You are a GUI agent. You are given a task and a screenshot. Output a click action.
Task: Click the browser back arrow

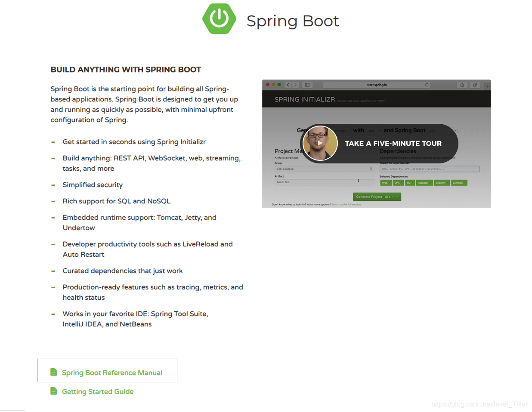click(x=288, y=85)
